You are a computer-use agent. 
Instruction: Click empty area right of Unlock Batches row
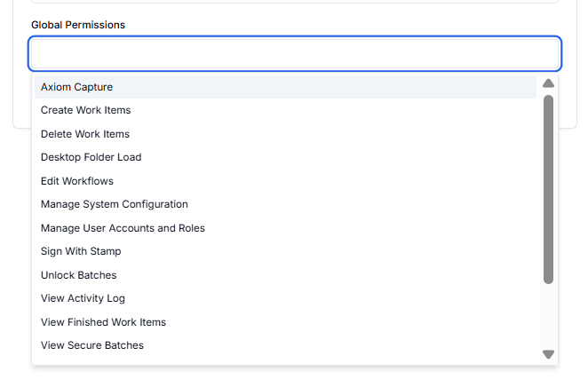[326, 275]
